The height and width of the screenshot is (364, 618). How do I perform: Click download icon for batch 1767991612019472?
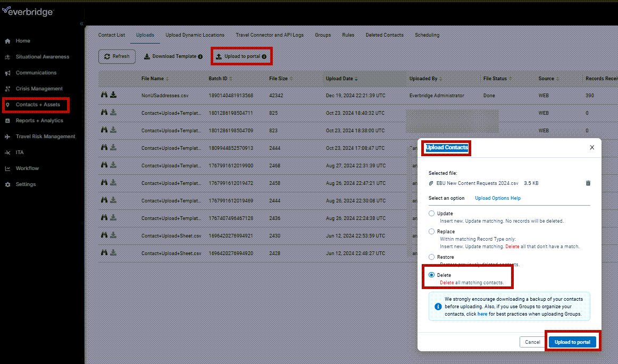point(113,182)
